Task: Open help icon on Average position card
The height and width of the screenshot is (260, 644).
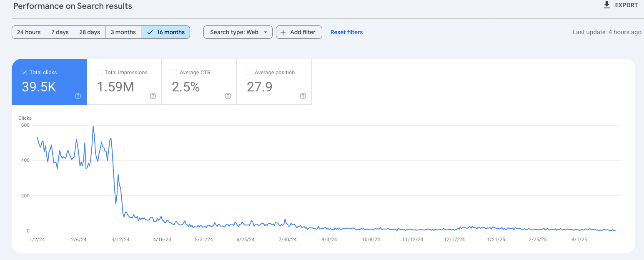Action: click(303, 96)
